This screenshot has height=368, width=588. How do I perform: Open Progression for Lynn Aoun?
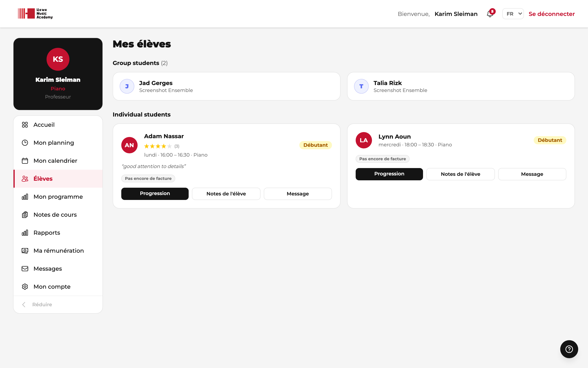pyautogui.click(x=389, y=174)
